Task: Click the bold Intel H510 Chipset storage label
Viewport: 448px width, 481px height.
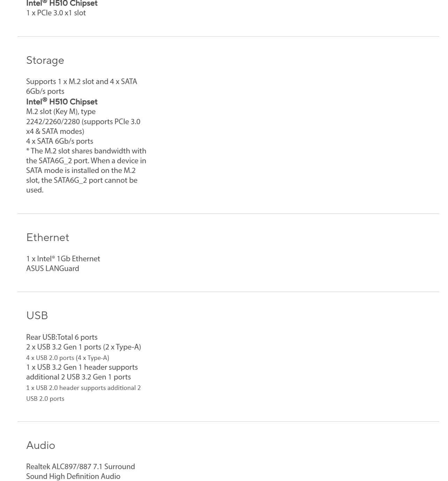Action: 62,102
